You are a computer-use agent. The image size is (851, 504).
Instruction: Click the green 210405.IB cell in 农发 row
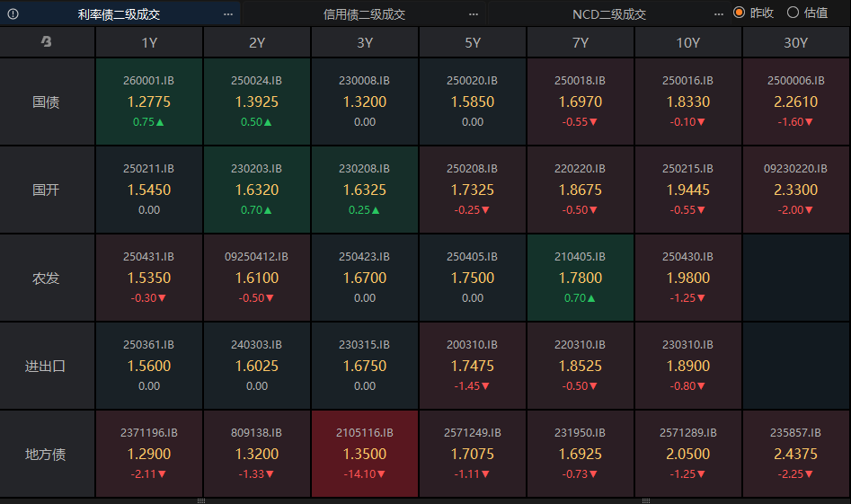pyautogui.click(x=581, y=278)
